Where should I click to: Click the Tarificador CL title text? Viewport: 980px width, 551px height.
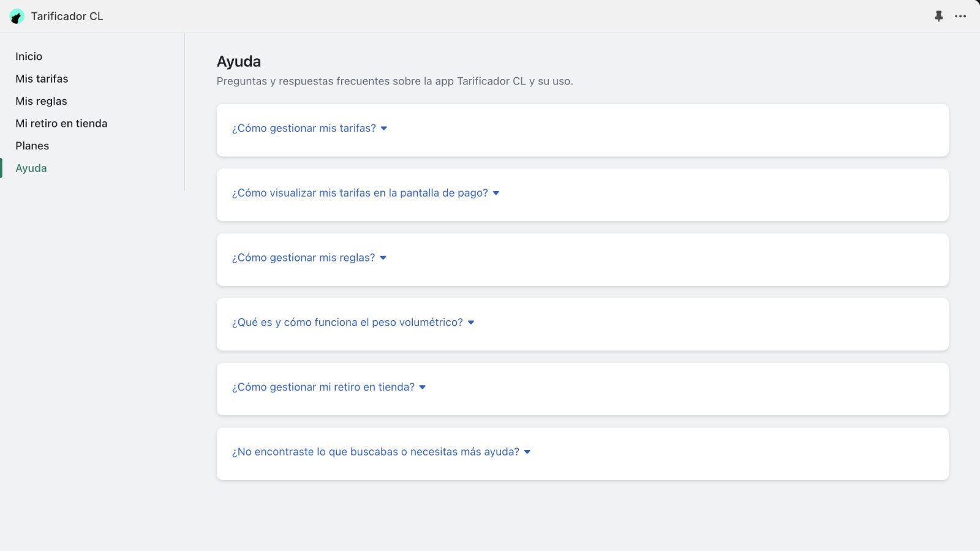(67, 17)
